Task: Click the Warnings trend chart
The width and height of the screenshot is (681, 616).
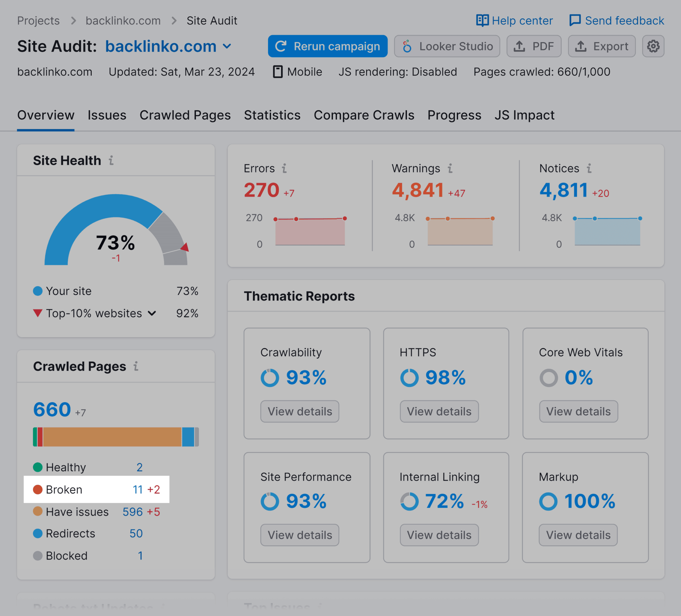Action: click(x=460, y=231)
